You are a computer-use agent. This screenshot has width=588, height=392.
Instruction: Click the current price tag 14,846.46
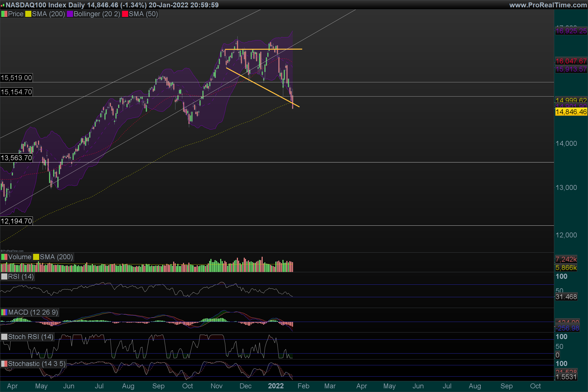[x=571, y=112]
